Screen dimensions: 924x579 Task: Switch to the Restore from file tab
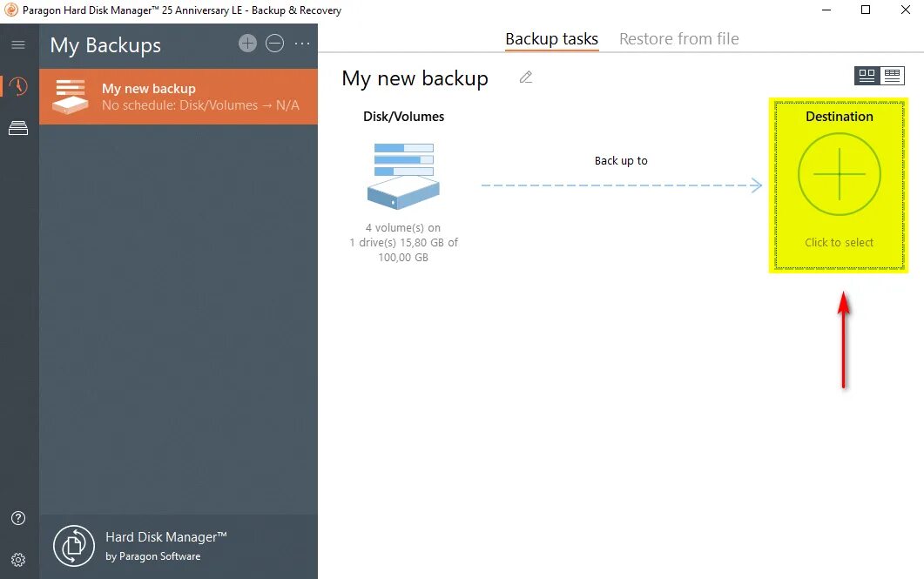click(679, 39)
